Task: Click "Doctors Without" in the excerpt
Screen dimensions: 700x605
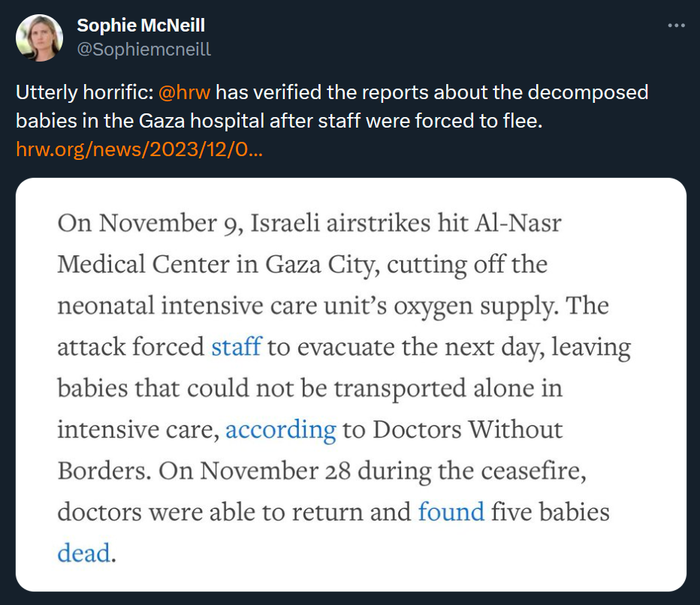Action: tap(467, 429)
